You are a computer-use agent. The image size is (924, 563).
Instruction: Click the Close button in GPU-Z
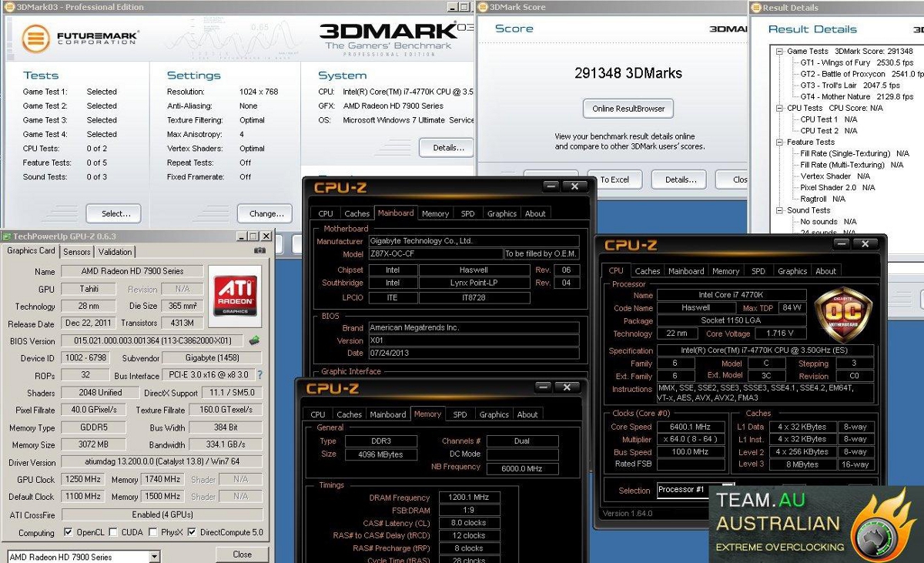[242, 555]
